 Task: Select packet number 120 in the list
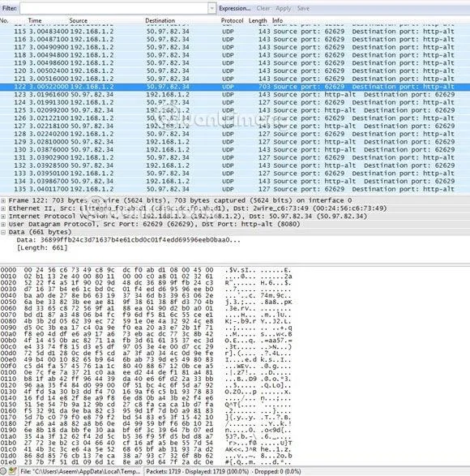[x=235, y=71]
